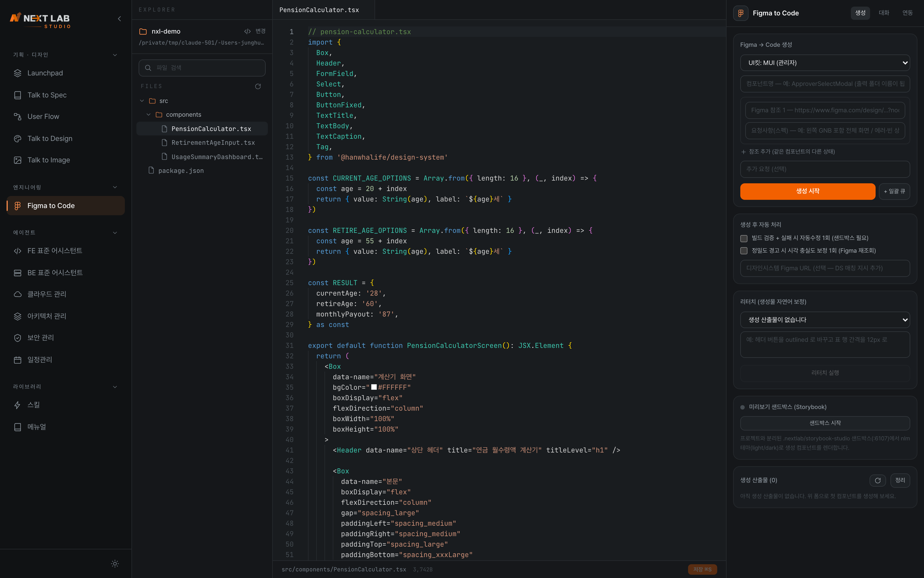Open 보안 관리

(x=66, y=337)
